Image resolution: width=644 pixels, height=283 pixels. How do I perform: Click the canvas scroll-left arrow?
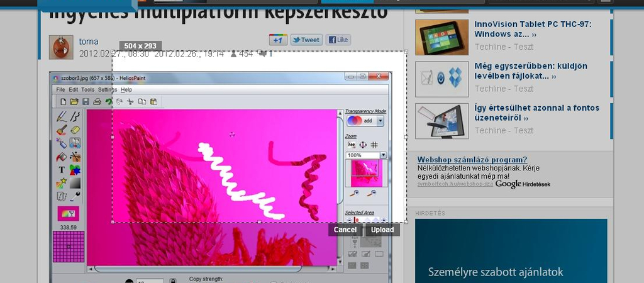click(90, 269)
